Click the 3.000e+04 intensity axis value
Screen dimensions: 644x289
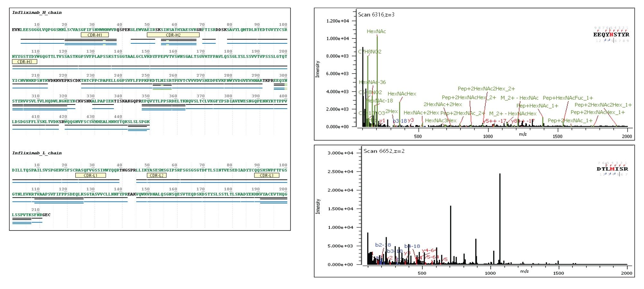pos(340,153)
